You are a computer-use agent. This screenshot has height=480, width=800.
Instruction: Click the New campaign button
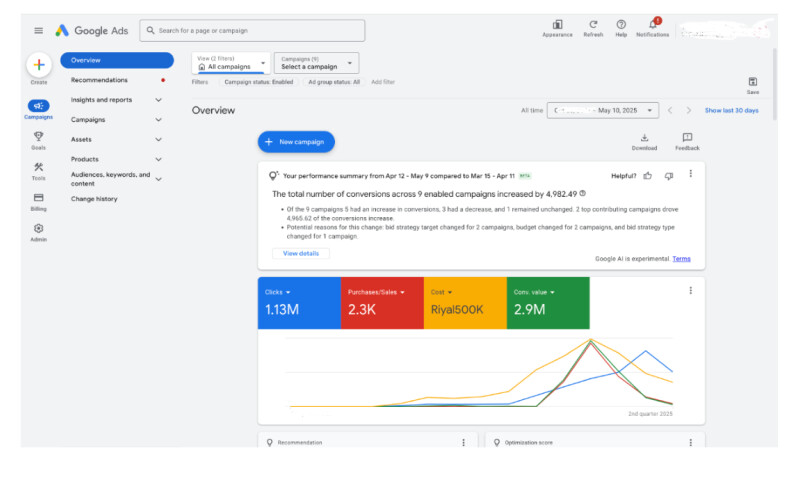[x=296, y=142]
